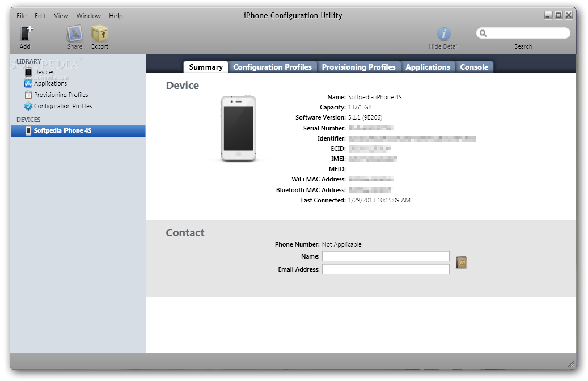588x381 pixels.
Task: Select Devices label in the Library sidebar
Action: [44, 72]
